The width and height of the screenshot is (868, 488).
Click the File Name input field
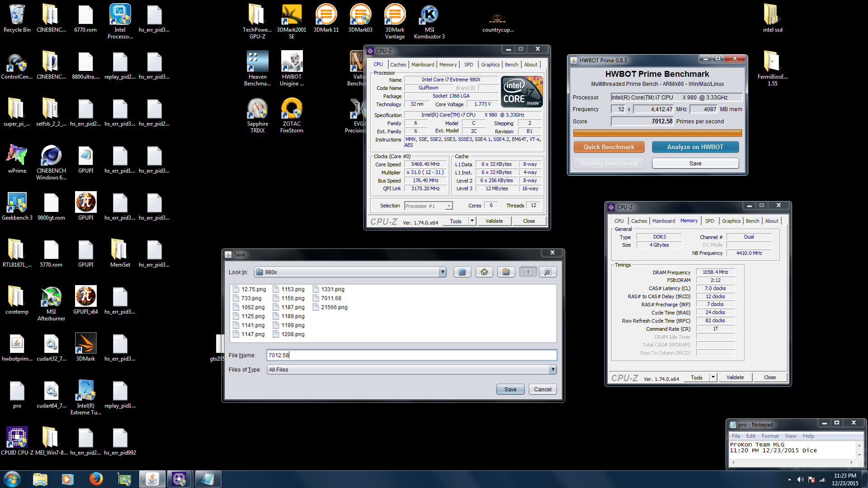pyautogui.click(x=411, y=355)
